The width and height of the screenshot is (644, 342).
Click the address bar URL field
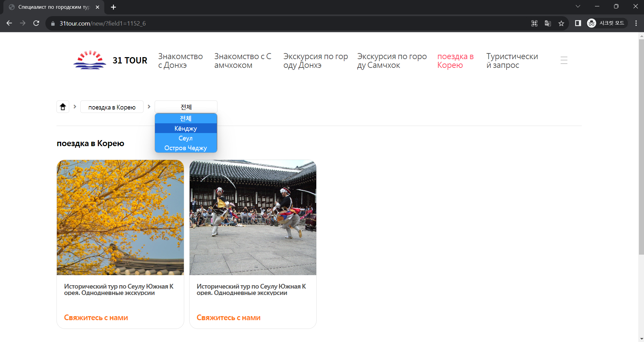(x=289, y=23)
